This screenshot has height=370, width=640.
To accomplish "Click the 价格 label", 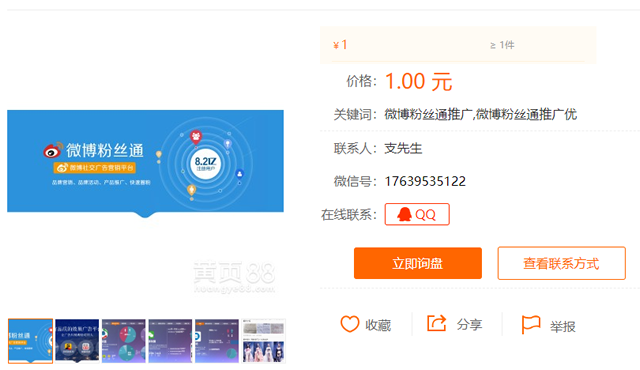I will (361, 81).
